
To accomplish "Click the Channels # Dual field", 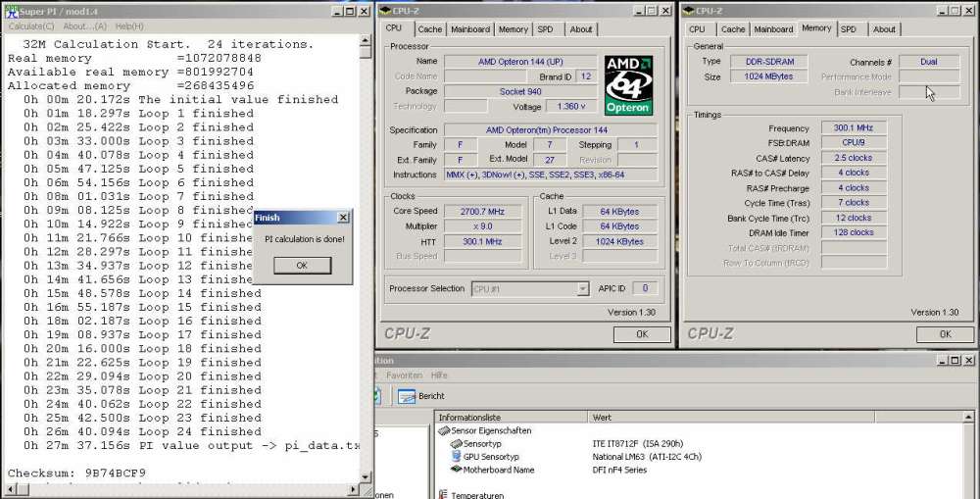I will (x=929, y=62).
